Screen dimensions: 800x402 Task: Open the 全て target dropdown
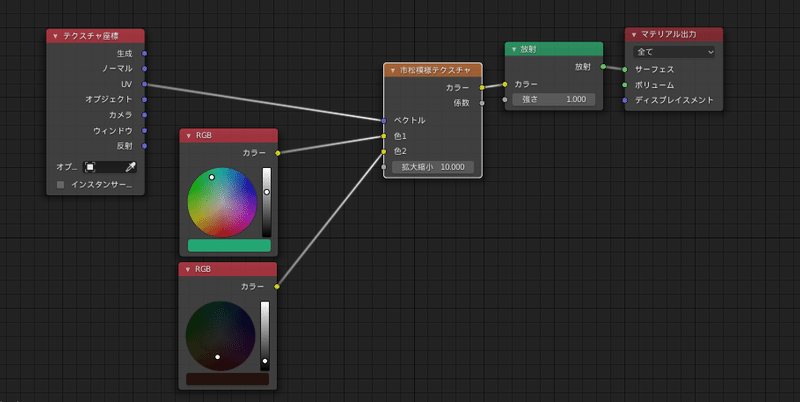pyautogui.click(x=674, y=52)
